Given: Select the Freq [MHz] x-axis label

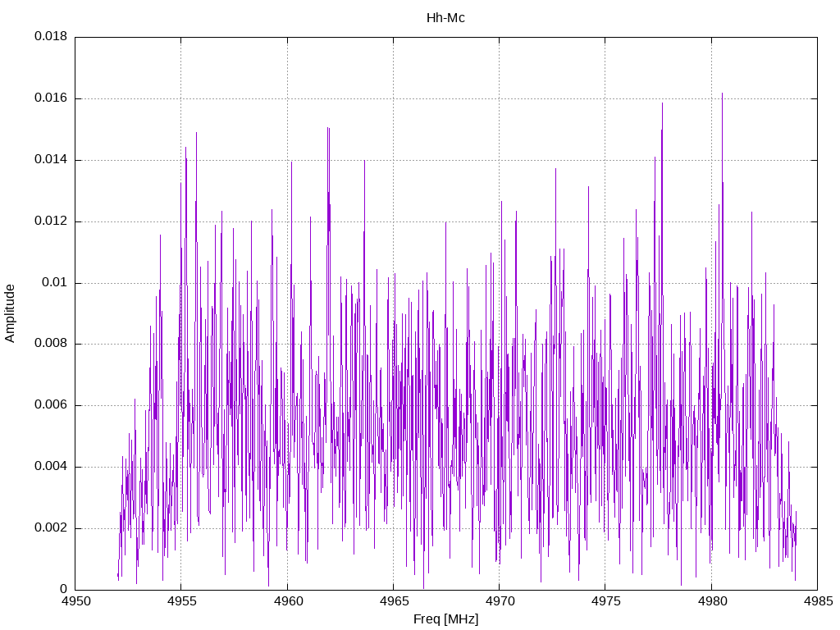Looking at the screenshot, I should 445,619.
